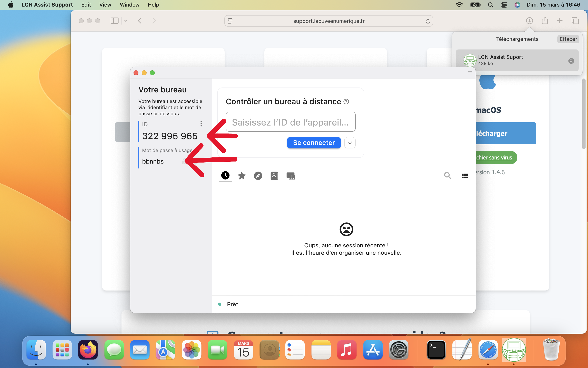Viewport: 588px width, 368px height.
Task: Open Photos from the Dock
Action: 192,350
